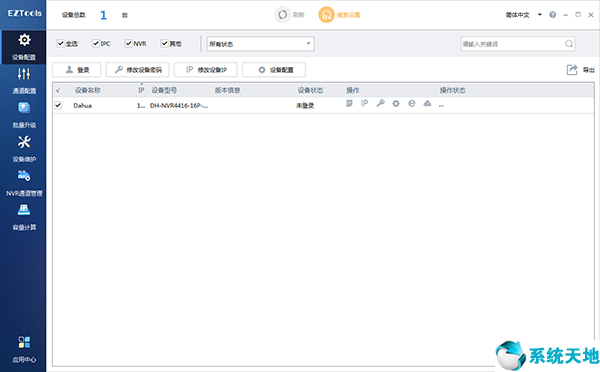600x372 pixels.
Task: Open 设备维护 tools icon in sidebar
Action: point(24,142)
